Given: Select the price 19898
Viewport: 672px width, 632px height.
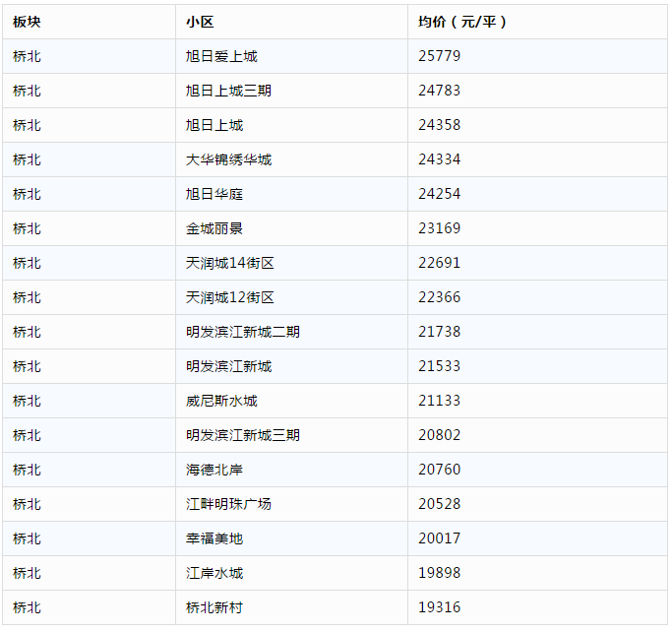Looking at the screenshot, I should coord(439,573).
